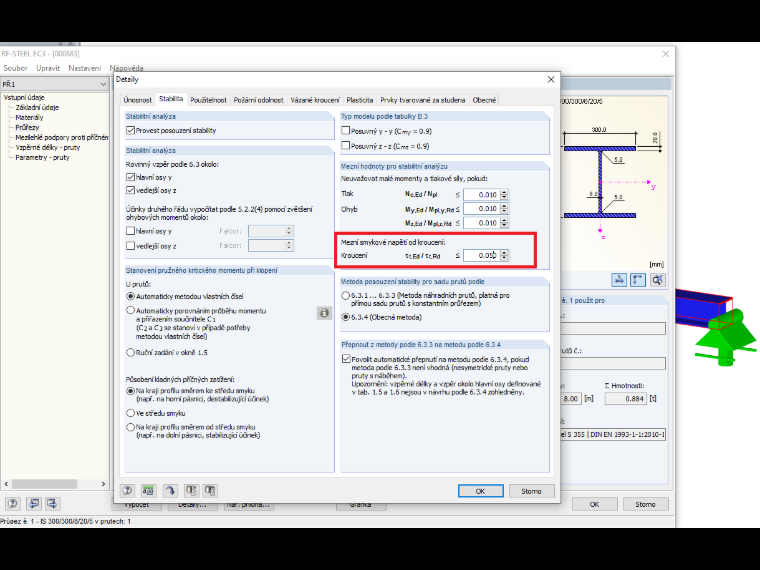This screenshot has width=760, height=570.
Task: Select Automaticky porovnáním průběhu momentu option
Action: (130, 310)
